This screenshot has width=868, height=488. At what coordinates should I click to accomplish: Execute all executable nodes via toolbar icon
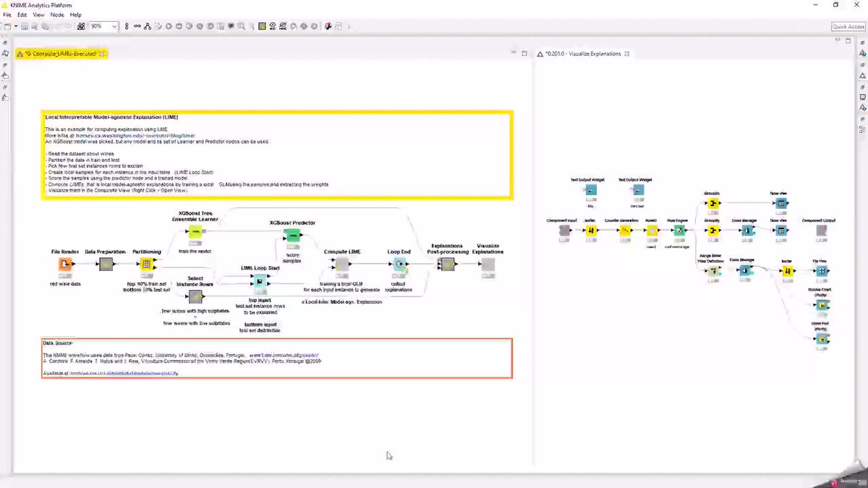tap(179, 26)
